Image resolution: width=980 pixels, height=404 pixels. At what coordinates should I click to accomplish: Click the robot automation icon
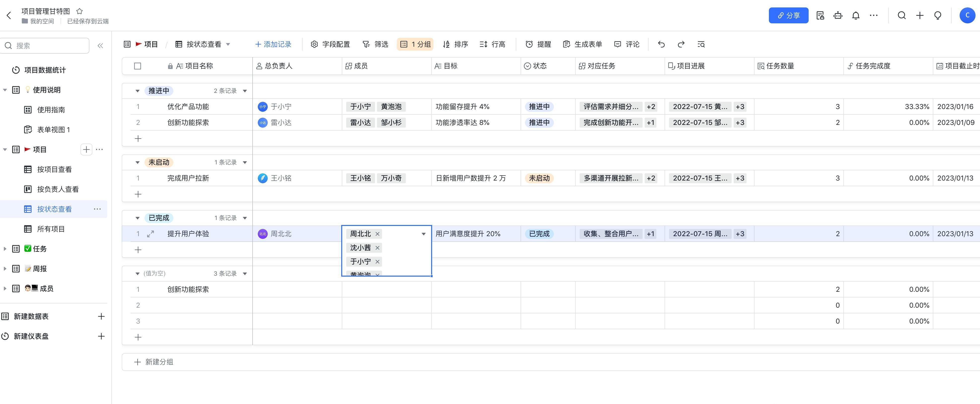(838, 16)
